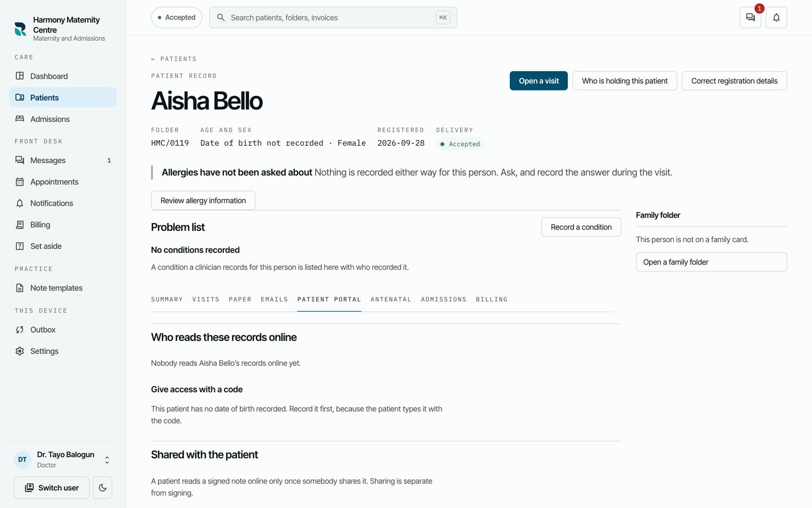Open the Messages chat icon in sidebar
The width and height of the screenshot is (812, 508).
click(20, 160)
